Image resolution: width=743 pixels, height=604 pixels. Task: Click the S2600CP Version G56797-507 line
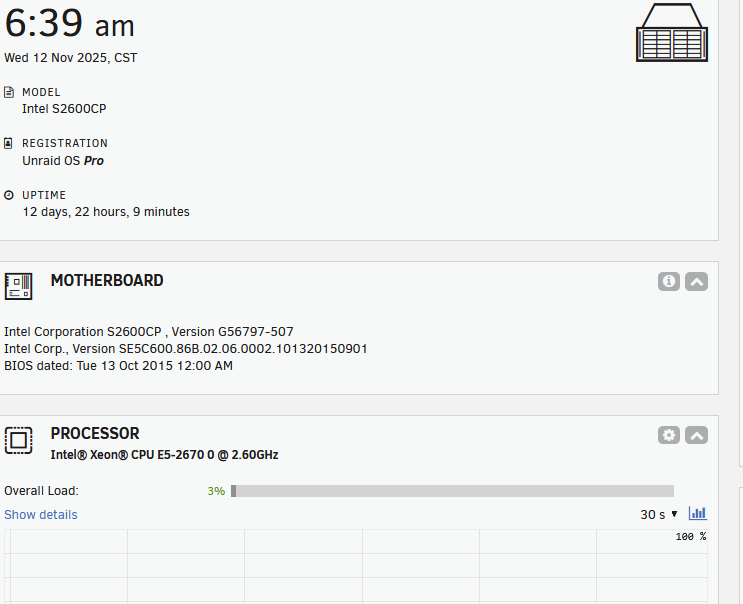click(149, 332)
